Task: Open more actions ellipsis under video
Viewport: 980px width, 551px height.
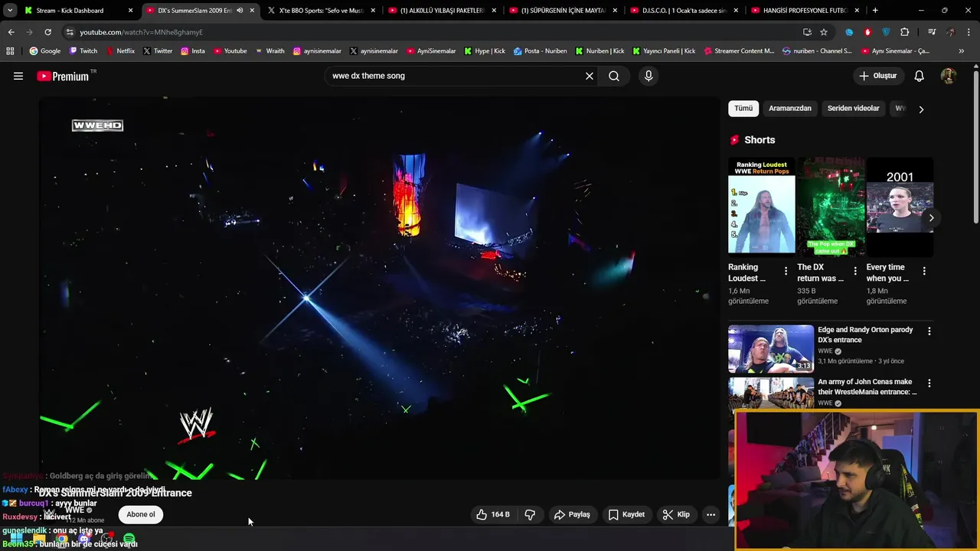Action: [x=710, y=514]
